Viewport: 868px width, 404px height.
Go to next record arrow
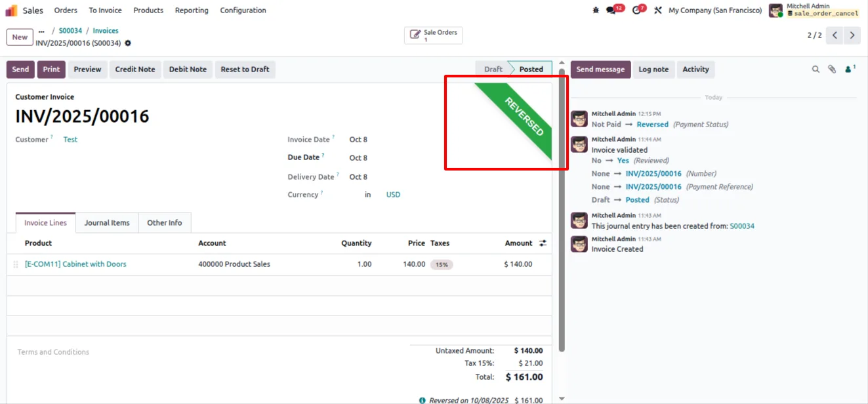852,35
